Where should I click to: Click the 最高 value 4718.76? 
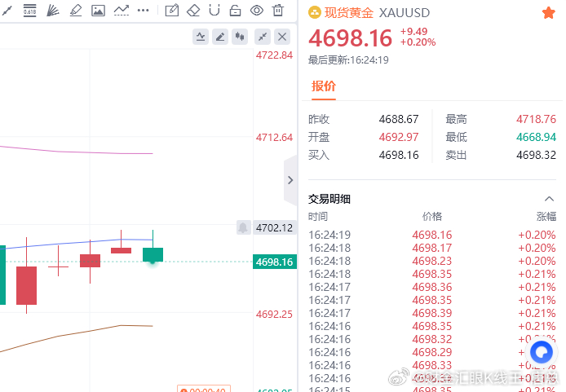pyautogui.click(x=536, y=119)
